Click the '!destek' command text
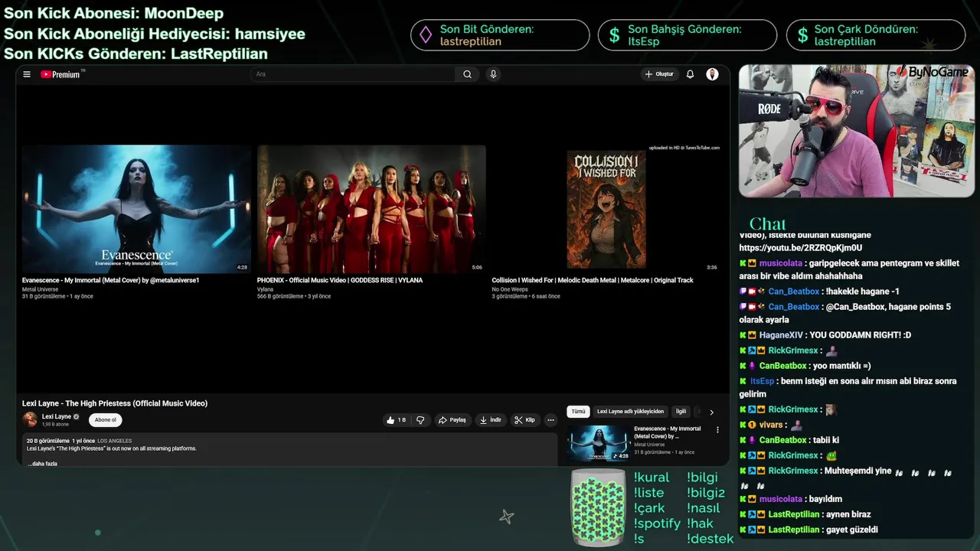980x551 pixels. 710,539
